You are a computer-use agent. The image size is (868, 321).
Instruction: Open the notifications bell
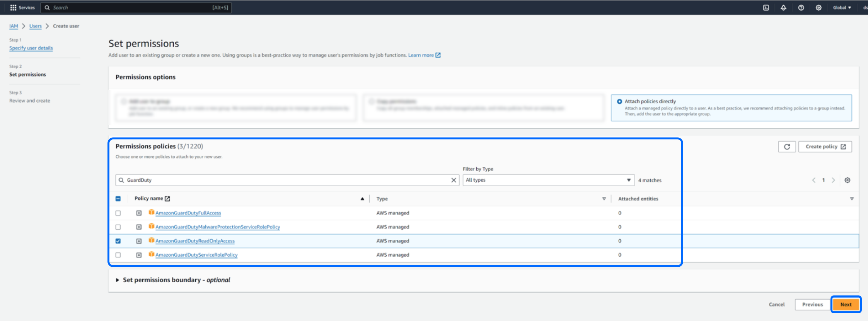(x=783, y=7)
